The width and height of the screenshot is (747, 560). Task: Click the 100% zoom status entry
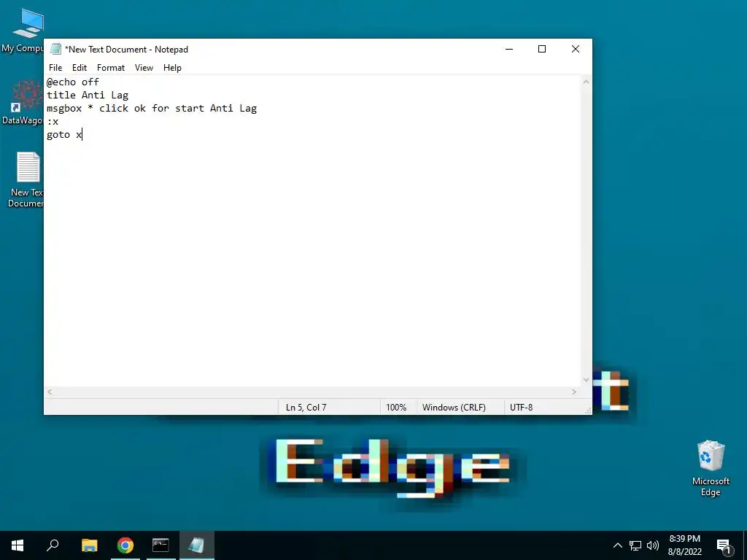396,407
